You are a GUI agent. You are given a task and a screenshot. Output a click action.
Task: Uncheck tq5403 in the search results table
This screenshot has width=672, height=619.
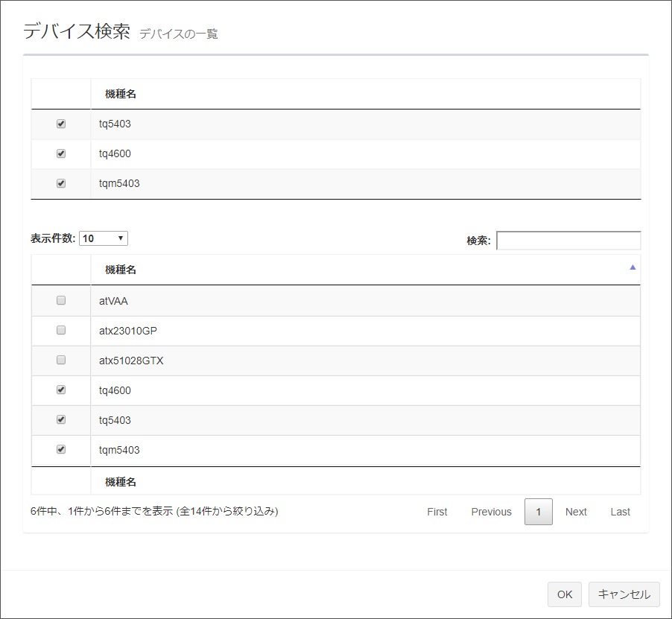[61, 419]
